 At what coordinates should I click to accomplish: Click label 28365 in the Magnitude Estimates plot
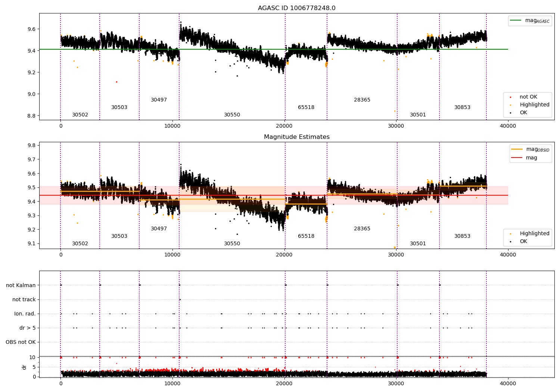coord(362,229)
